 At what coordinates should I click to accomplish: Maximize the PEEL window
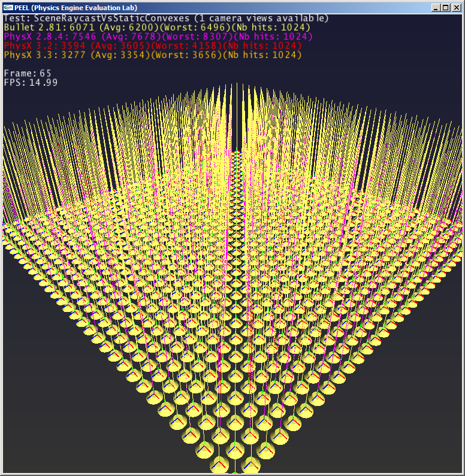[446, 8]
